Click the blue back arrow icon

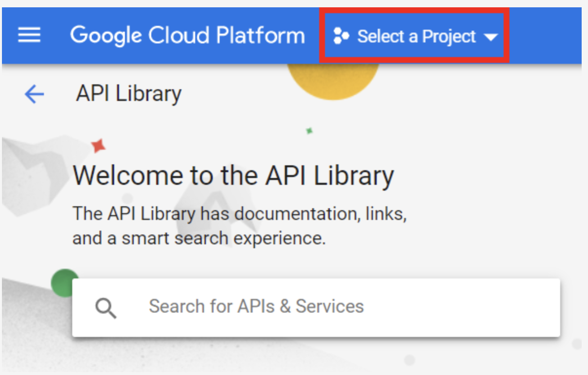(34, 94)
